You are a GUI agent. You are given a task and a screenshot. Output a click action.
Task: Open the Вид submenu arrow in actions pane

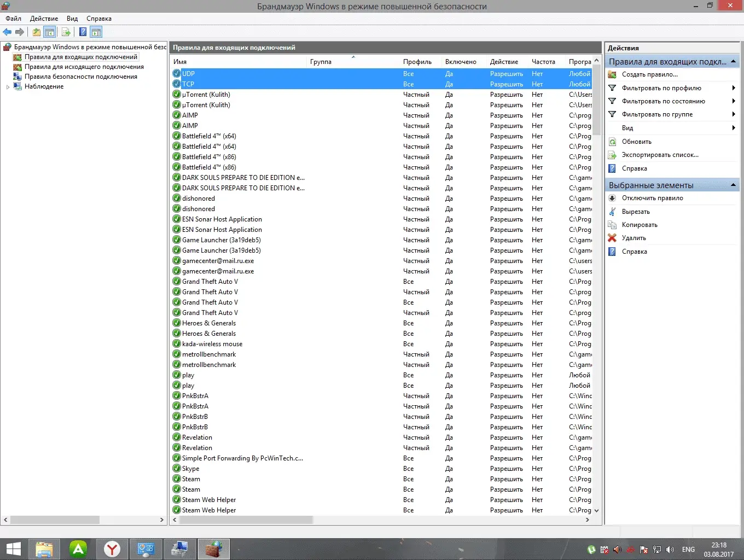point(733,128)
